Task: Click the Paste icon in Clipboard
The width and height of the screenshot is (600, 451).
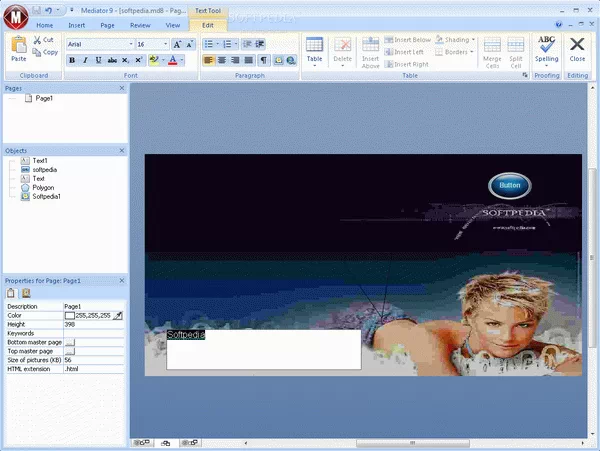Action: coord(18,49)
